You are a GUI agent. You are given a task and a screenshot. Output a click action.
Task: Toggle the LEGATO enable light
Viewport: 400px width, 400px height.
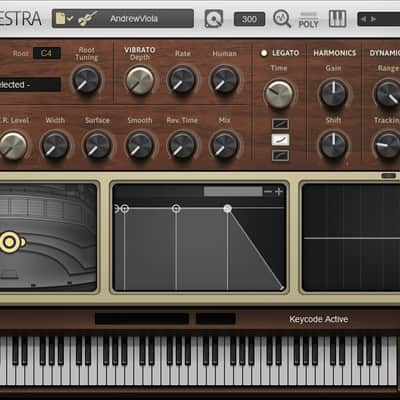(264, 53)
